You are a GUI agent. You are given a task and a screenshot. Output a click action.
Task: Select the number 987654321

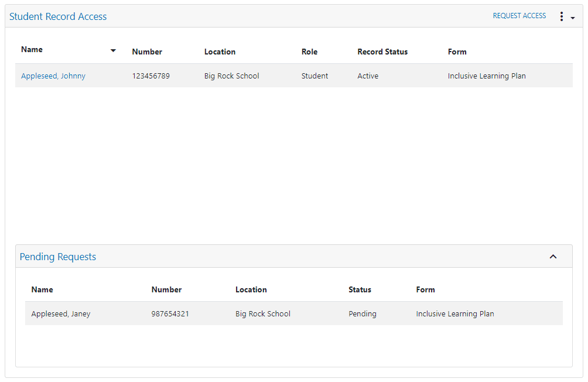tap(170, 313)
